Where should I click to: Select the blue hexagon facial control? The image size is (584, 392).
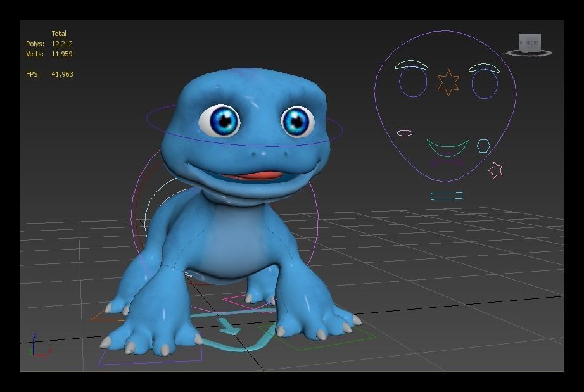(483, 146)
